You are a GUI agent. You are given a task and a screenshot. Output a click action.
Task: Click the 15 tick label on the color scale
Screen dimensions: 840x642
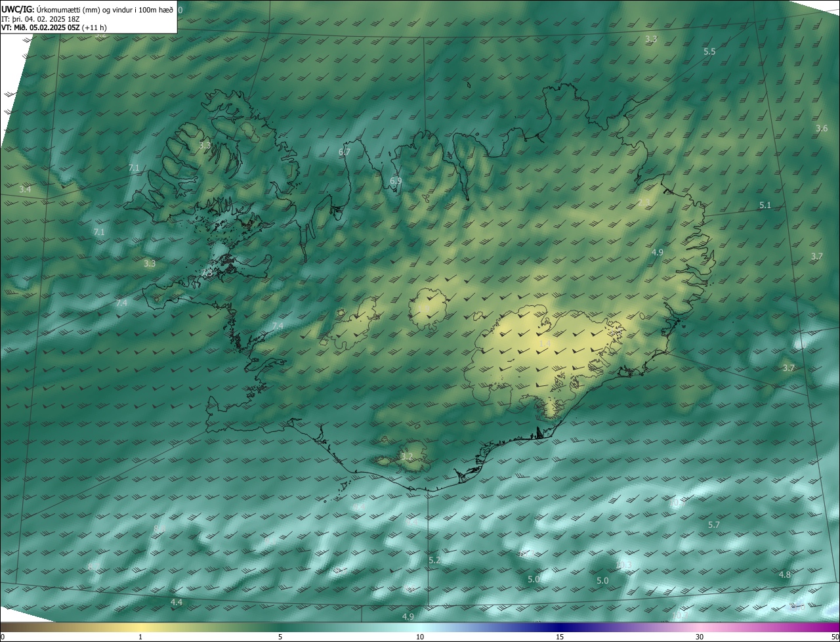(560, 637)
